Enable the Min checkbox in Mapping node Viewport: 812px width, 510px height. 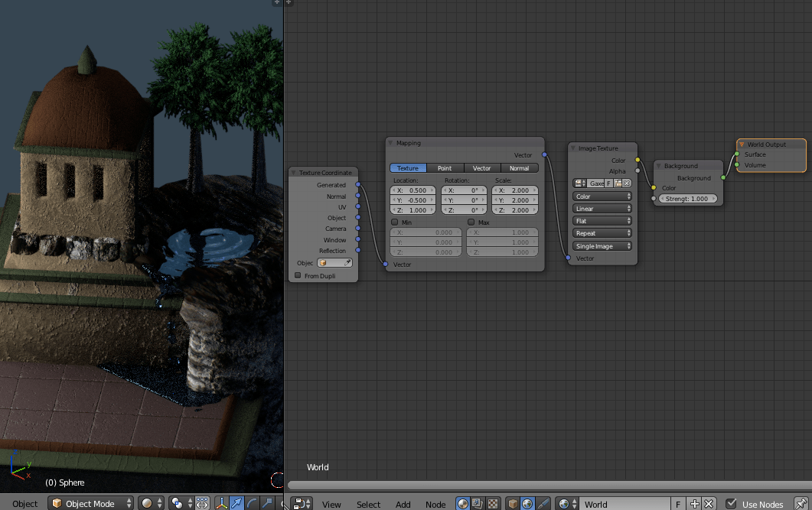tap(396, 222)
